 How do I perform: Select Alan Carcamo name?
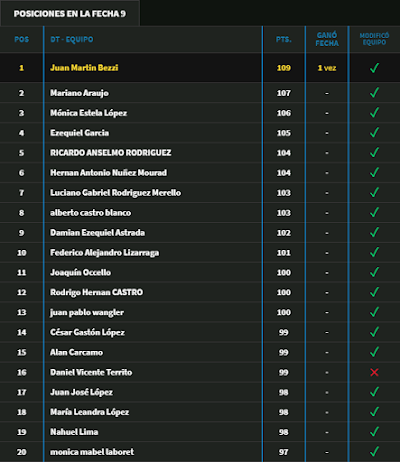76,352
